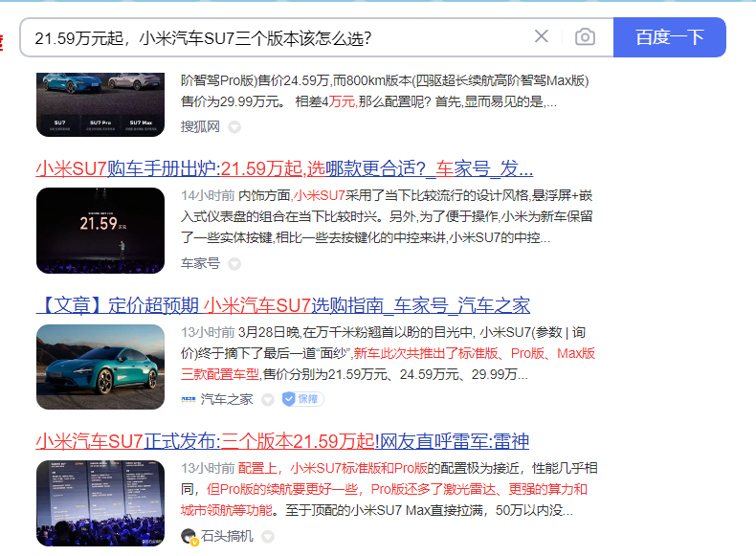The height and width of the screenshot is (556, 756).
Task: Open the 车家号 source under 购车手册 result
Action: click(200, 263)
